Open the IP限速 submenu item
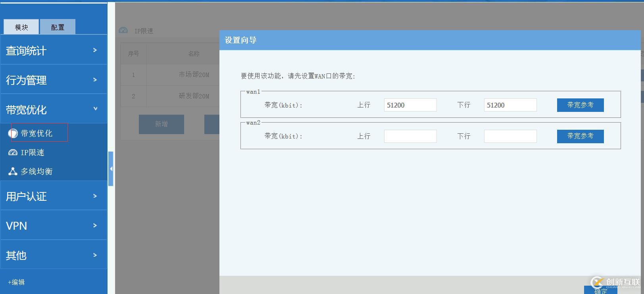This screenshot has height=294, width=644. click(x=33, y=152)
